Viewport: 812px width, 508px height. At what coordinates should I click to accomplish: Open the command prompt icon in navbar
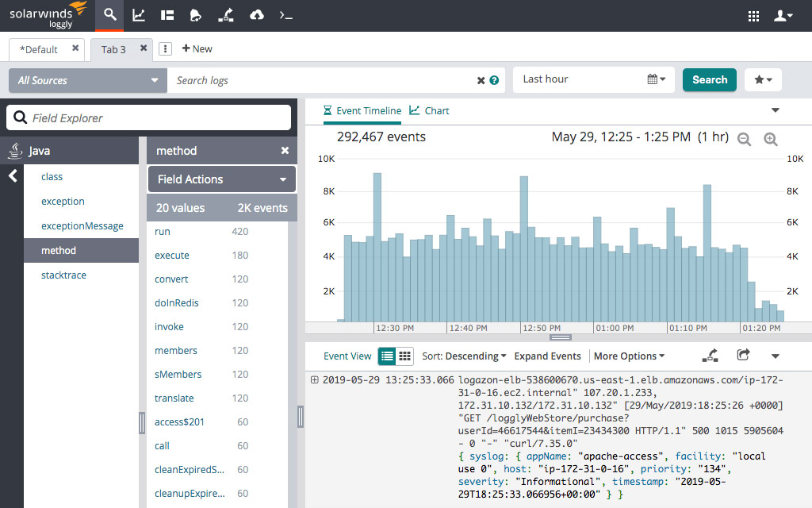285,15
